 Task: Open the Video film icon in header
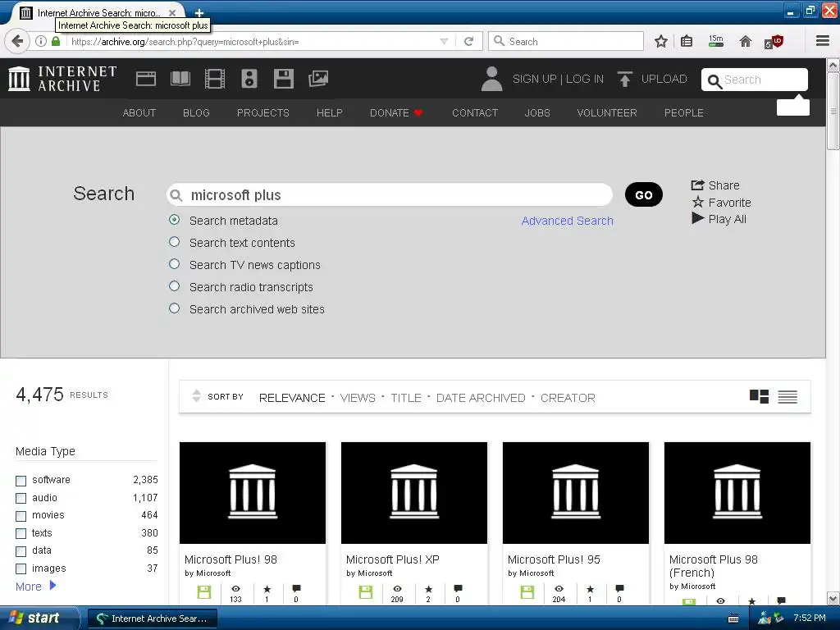pos(215,79)
